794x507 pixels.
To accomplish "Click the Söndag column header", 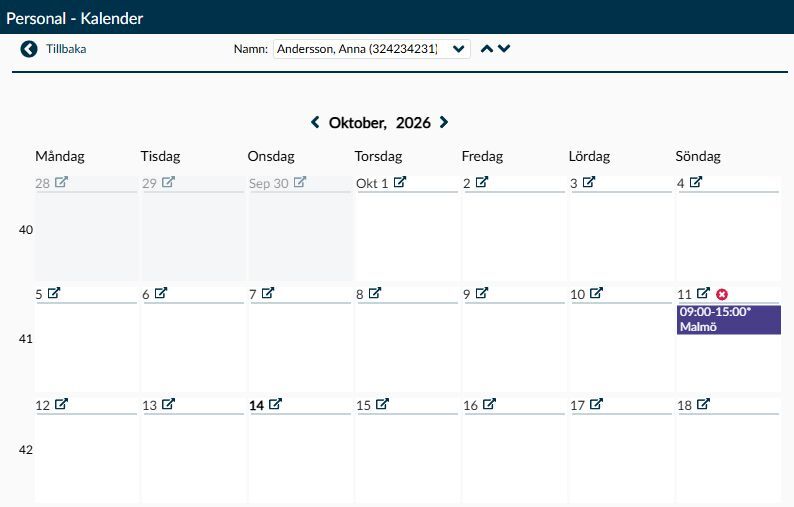I will tap(698, 156).
